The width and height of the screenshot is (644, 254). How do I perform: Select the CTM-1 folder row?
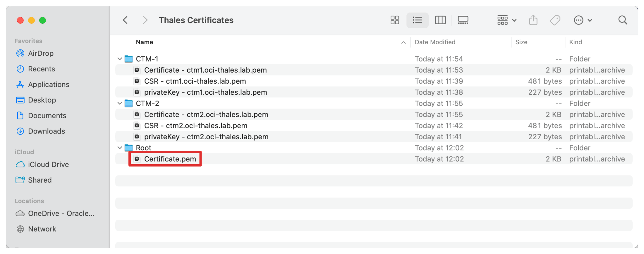coord(374,59)
